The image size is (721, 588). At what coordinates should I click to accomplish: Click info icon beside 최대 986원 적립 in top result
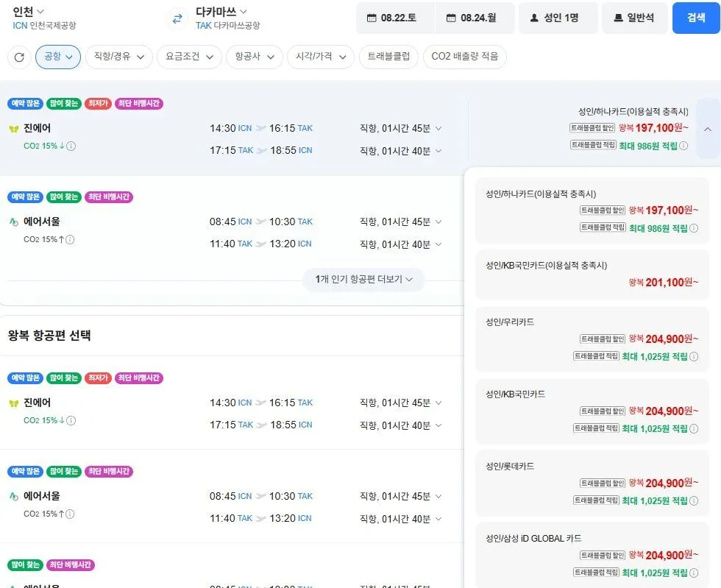tap(683, 146)
